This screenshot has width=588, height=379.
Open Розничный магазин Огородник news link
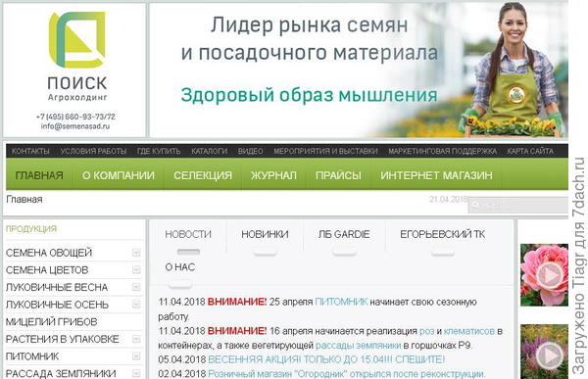(347, 374)
